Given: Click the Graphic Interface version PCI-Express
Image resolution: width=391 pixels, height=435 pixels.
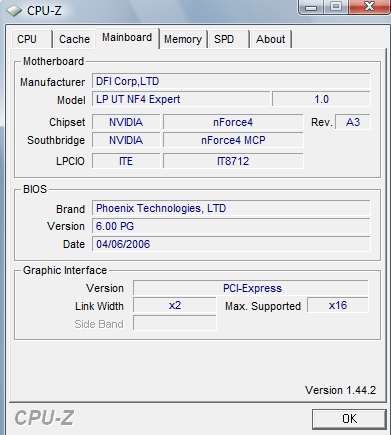Looking at the screenshot, I should point(251,288).
